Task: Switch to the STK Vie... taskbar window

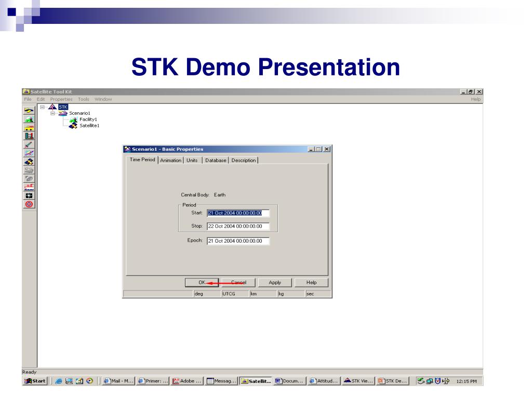Action: tap(358, 381)
